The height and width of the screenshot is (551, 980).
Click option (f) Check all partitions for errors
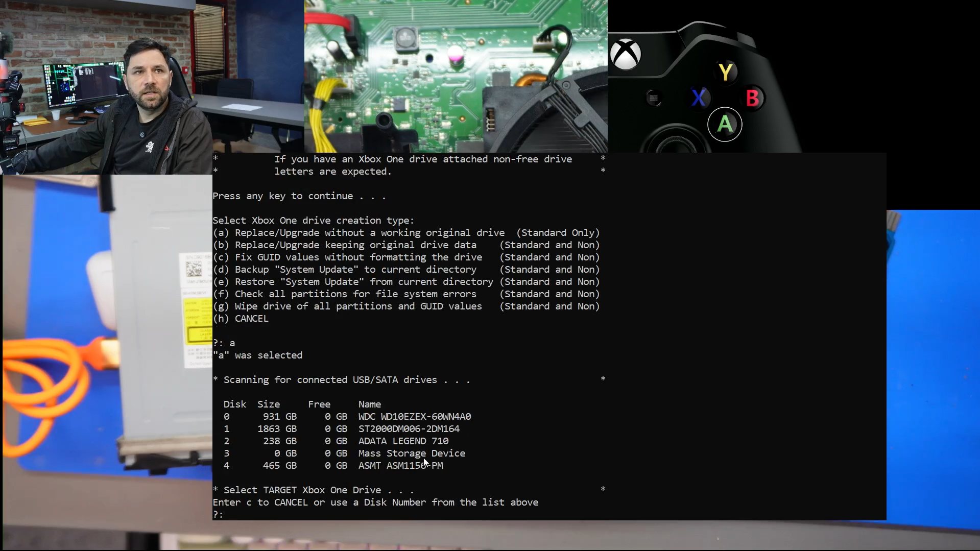click(x=406, y=294)
